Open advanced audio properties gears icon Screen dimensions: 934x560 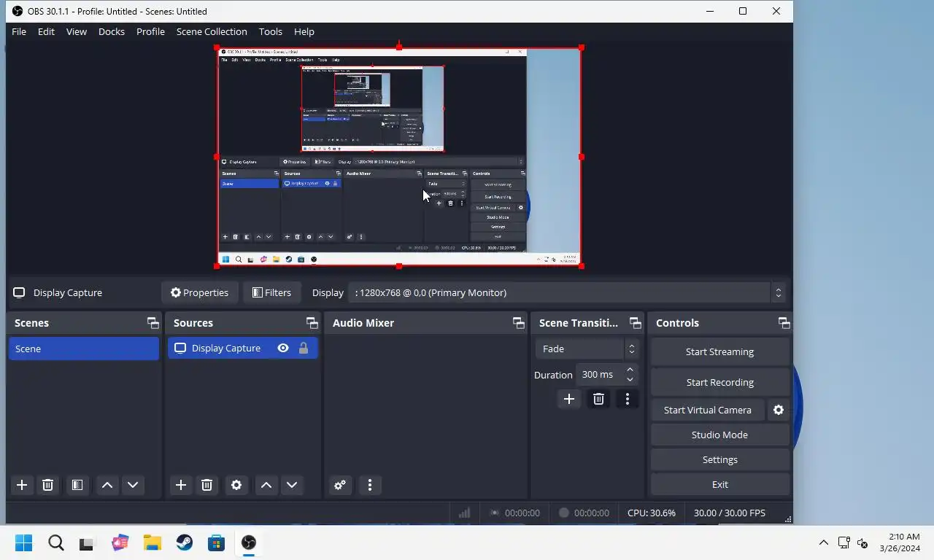pyautogui.click(x=340, y=485)
